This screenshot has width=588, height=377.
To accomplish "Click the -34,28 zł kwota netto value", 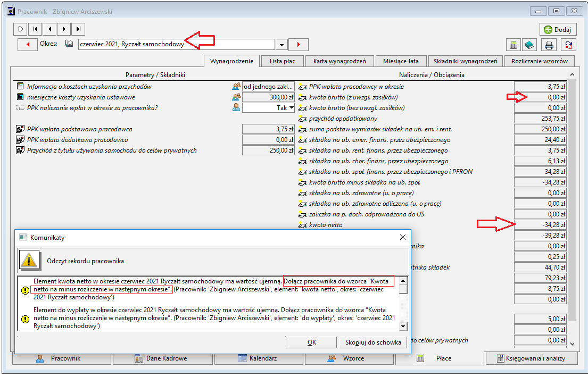I will tap(540, 225).
